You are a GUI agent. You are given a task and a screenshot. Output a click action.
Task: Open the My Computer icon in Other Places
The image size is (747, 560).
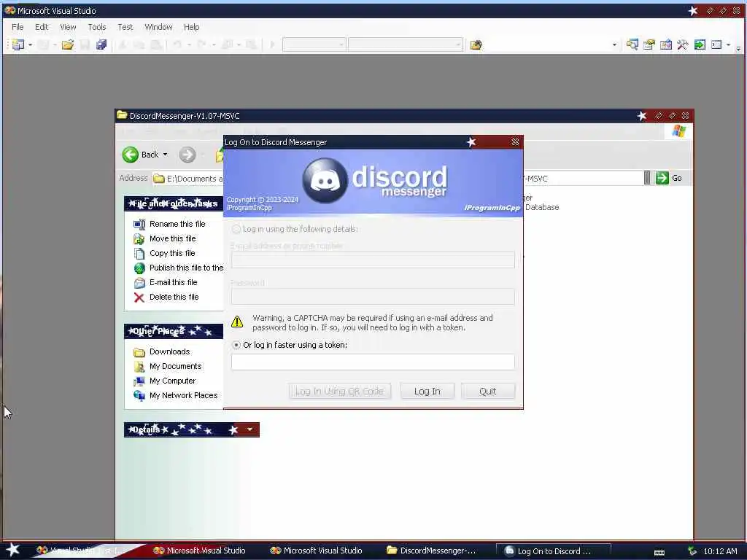139,381
